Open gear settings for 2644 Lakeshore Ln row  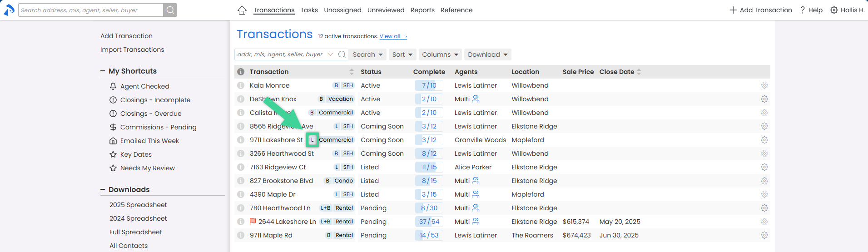pos(764,222)
